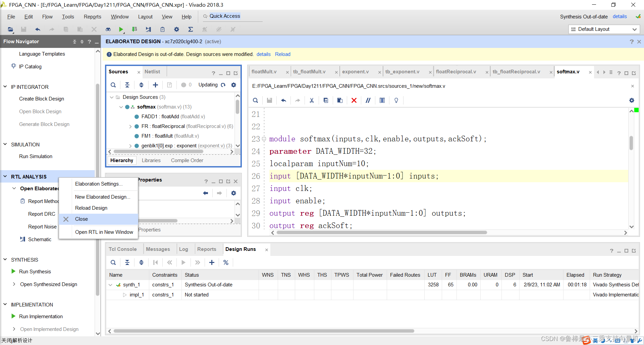644x345 pixels.
Task: Choose Reload Design from context menu
Action: (91, 208)
